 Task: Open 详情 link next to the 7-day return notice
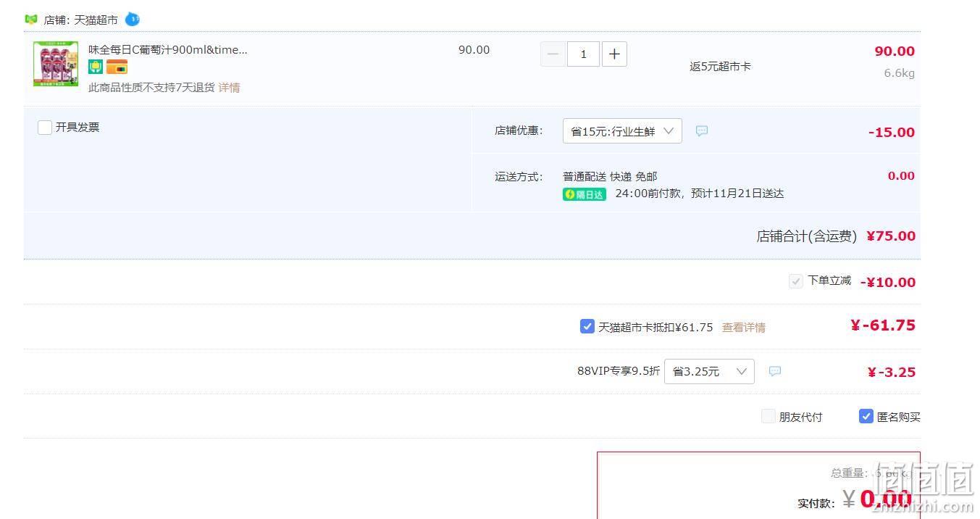[x=230, y=87]
